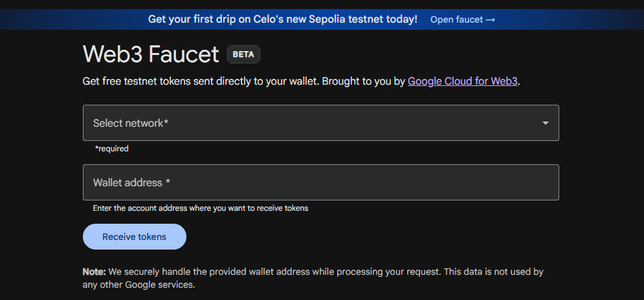Click the "any other Google services" note line
This screenshot has height=300, width=644.
[139, 284]
